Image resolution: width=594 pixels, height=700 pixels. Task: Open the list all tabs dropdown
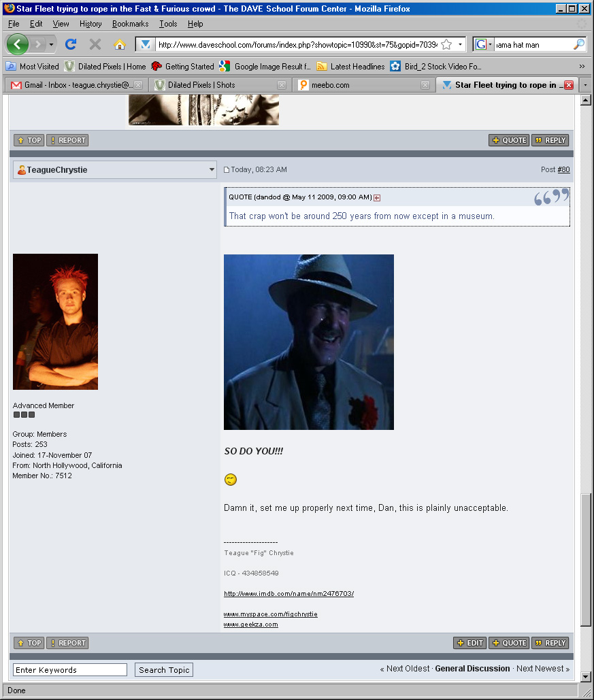point(585,85)
